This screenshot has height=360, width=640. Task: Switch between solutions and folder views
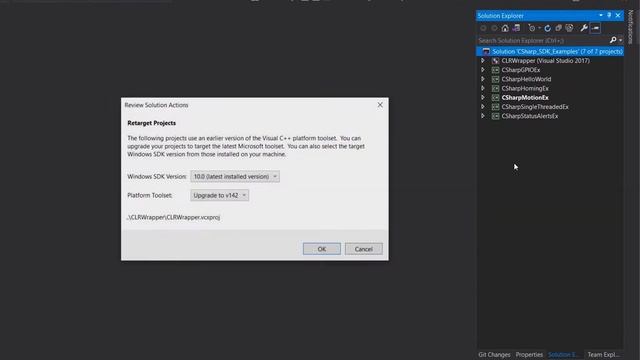[516, 28]
